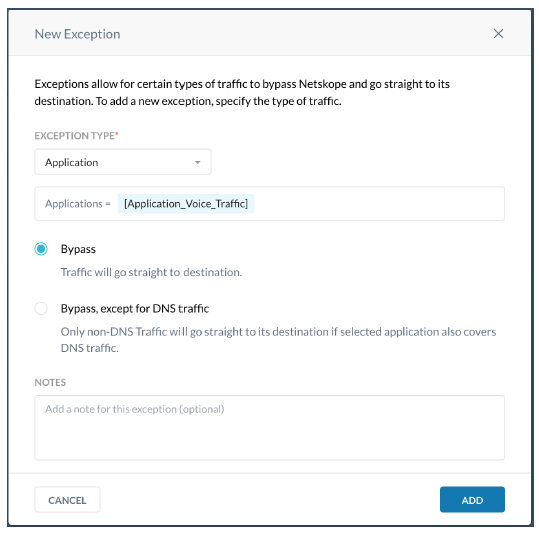
Task: Click the 'Applications =' label in the field
Action: coord(78,204)
